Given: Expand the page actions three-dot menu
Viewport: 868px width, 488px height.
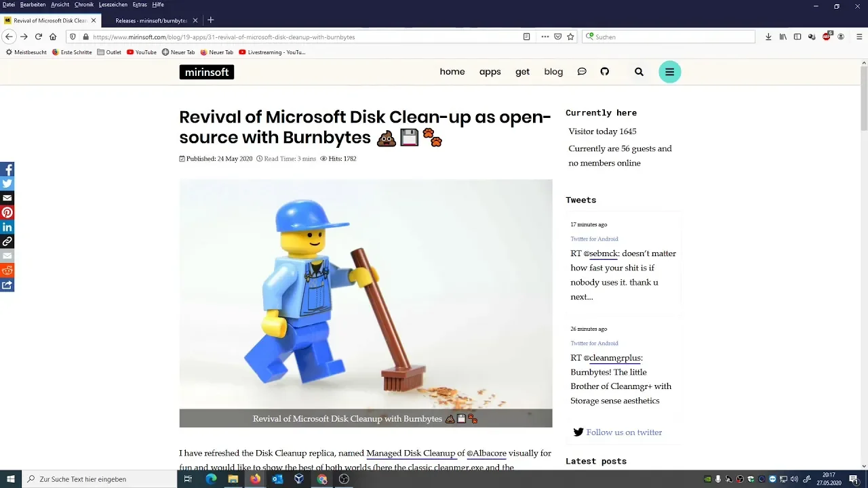Looking at the screenshot, I should (x=545, y=37).
